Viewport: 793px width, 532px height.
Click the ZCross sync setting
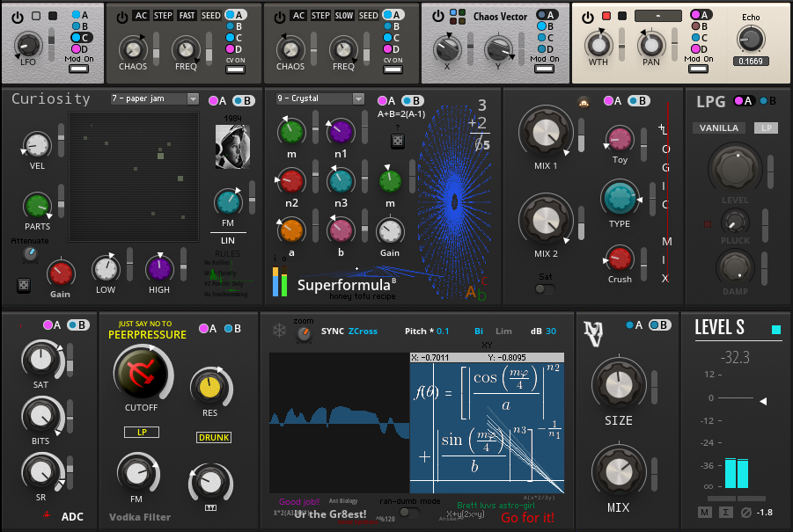coord(363,332)
